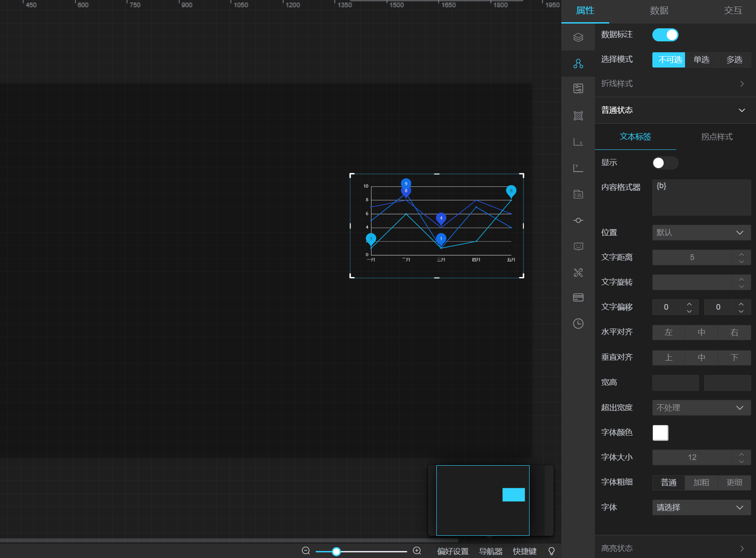Open the hatched grid area icon
Viewport: 756px width, 558px height.
tap(578, 116)
